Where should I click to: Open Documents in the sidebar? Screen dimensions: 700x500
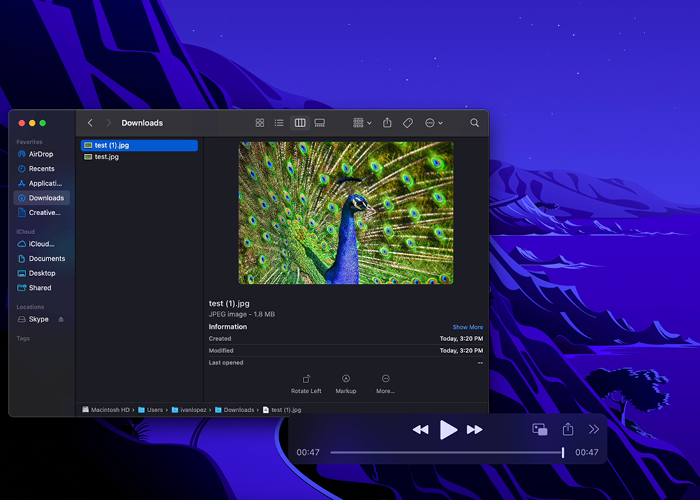pyautogui.click(x=41, y=258)
